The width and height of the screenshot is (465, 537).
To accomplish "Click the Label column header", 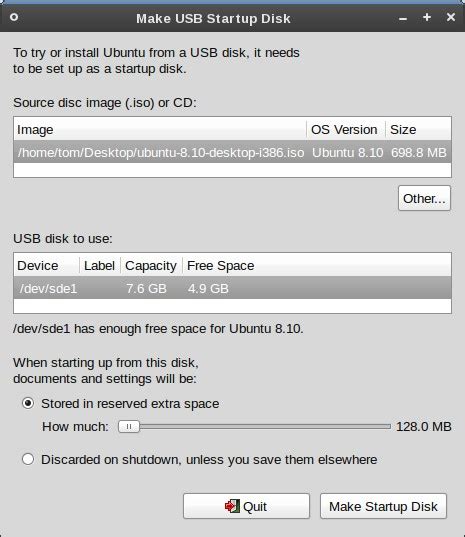I will tap(100, 265).
